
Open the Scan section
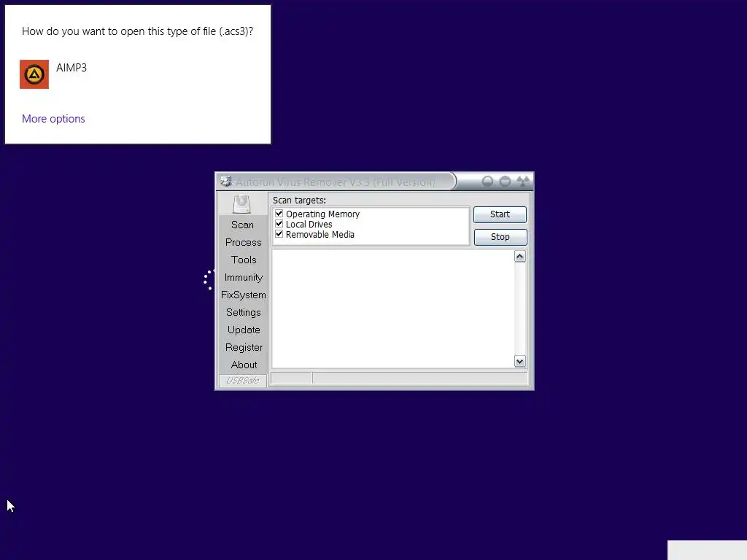242,225
